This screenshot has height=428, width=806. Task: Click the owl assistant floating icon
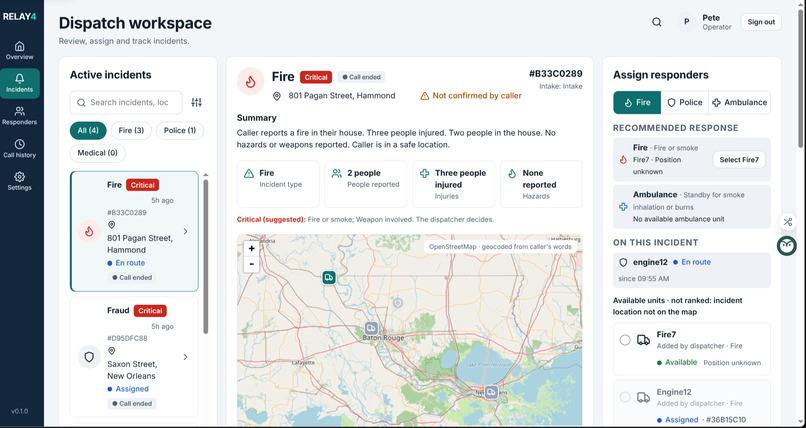pos(786,246)
